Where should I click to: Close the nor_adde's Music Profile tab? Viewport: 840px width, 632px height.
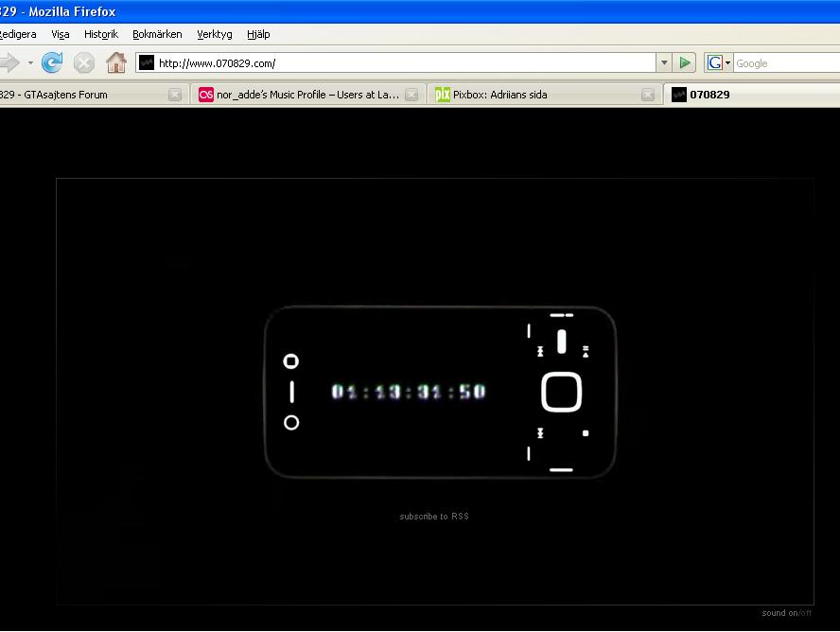tap(411, 95)
